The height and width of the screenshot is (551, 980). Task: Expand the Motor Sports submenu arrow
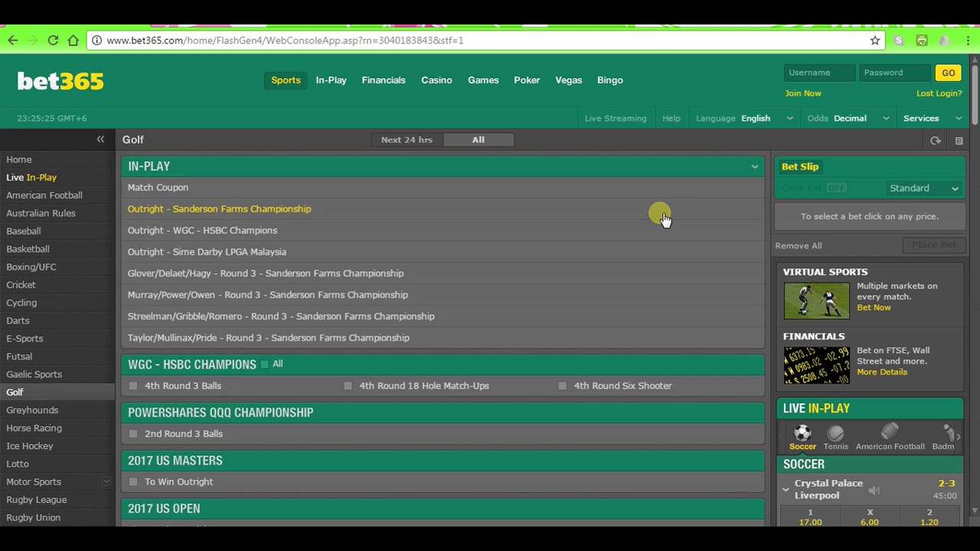(x=106, y=481)
